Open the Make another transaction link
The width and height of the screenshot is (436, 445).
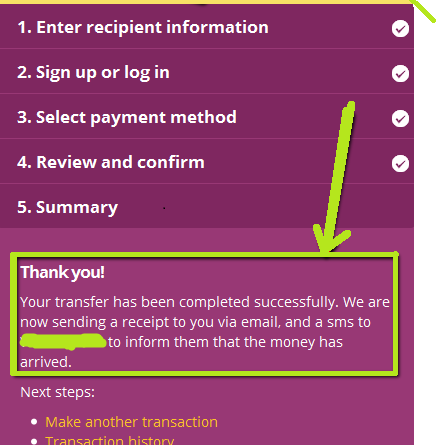pyautogui.click(x=131, y=422)
